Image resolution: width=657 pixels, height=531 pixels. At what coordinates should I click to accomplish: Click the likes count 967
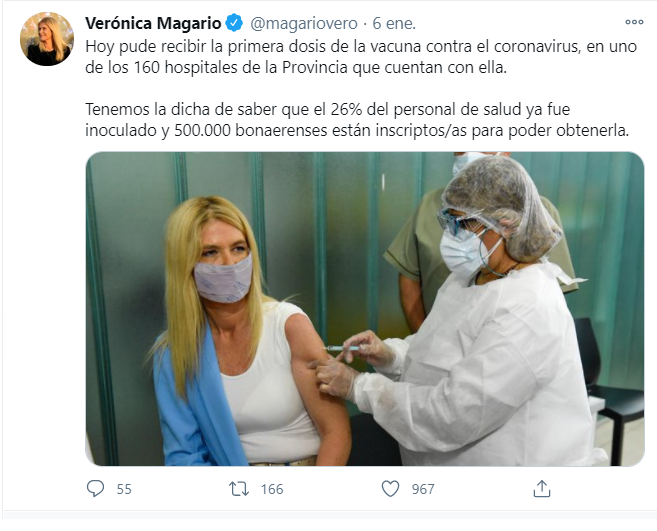click(x=423, y=489)
